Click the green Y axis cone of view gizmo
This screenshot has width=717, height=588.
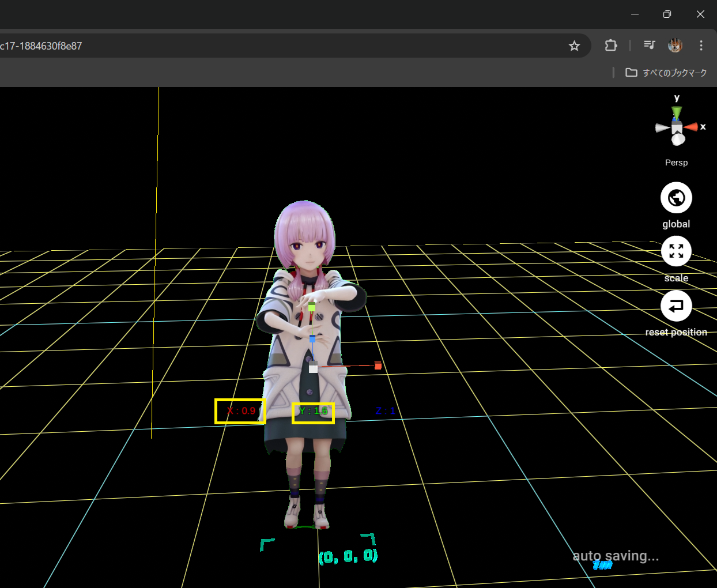point(677,112)
